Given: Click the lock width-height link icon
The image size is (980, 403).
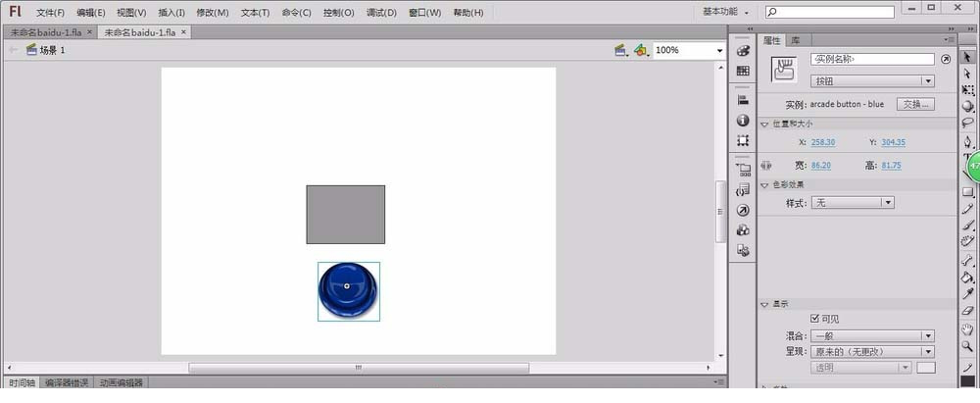Looking at the screenshot, I should click(767, 166).
